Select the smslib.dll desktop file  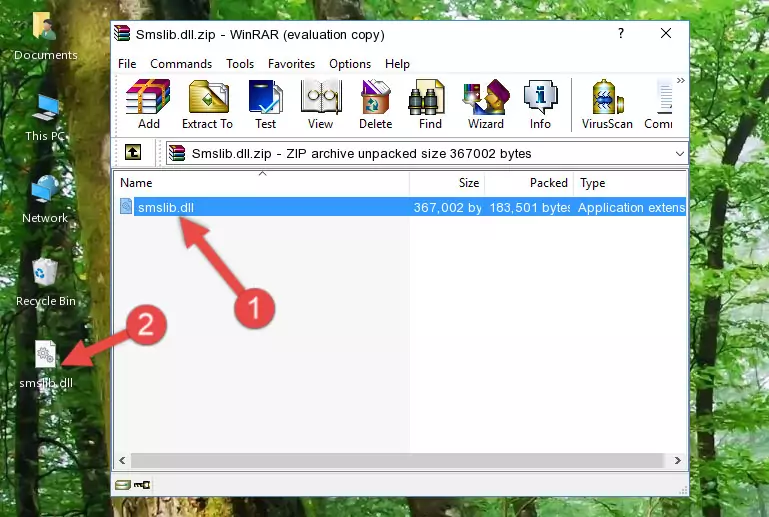click(46, 365)
